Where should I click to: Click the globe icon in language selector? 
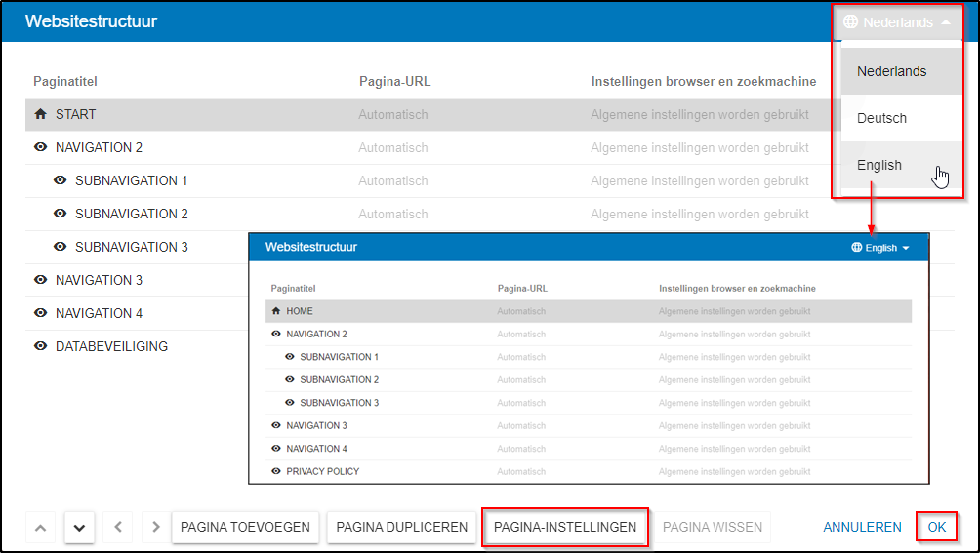[x=851, y=22]
